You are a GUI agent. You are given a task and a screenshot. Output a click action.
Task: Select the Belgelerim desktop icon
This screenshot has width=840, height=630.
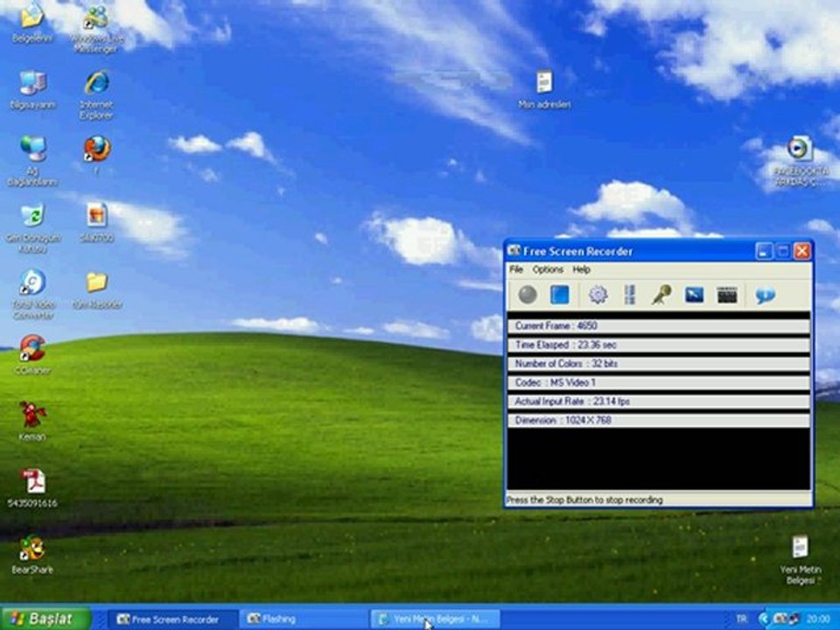(32, 23)
